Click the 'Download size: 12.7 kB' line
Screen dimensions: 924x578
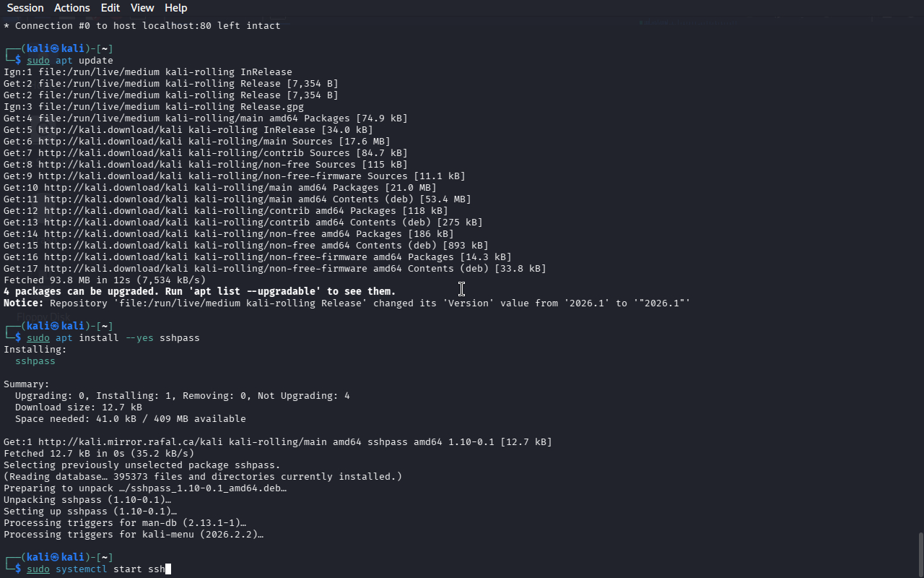pos(79,407)
